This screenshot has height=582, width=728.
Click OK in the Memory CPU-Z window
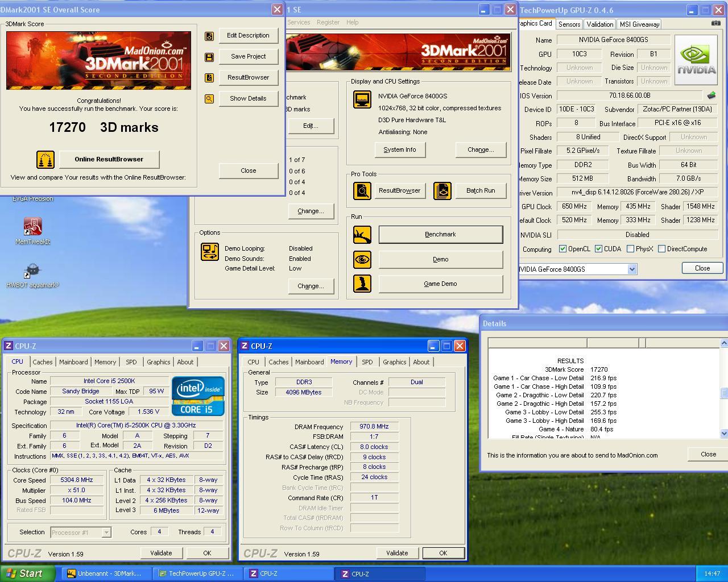(x=443, y=553)
